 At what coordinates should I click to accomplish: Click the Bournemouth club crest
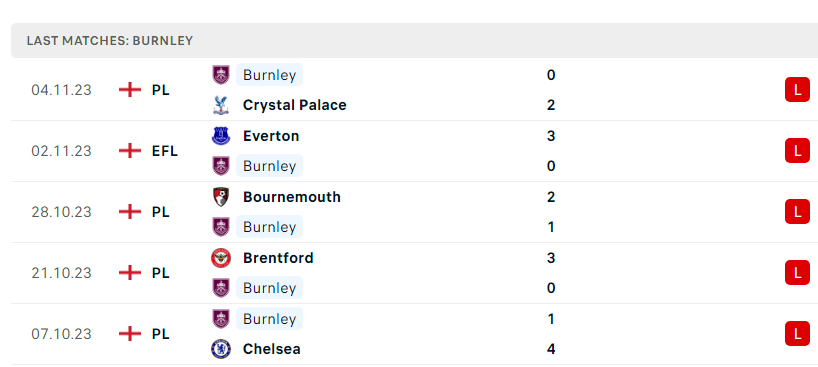pyautogui.click(x=221, y=197)
